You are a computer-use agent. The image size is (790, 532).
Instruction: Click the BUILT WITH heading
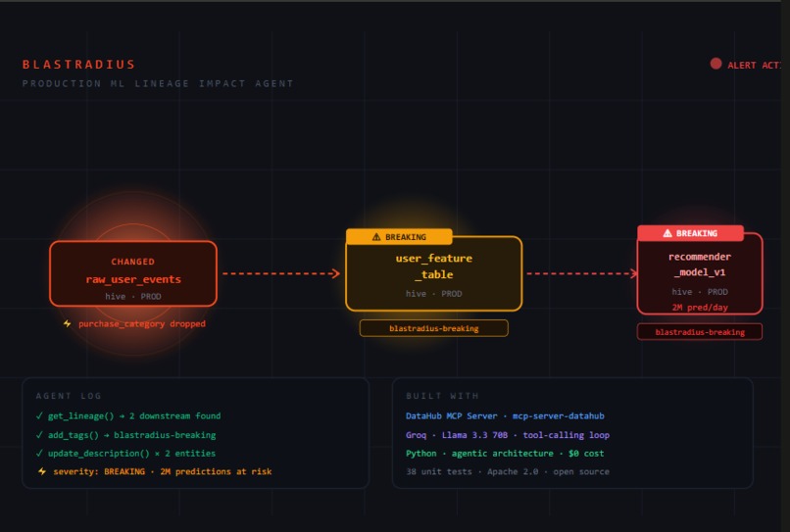(x=442, y=396)
